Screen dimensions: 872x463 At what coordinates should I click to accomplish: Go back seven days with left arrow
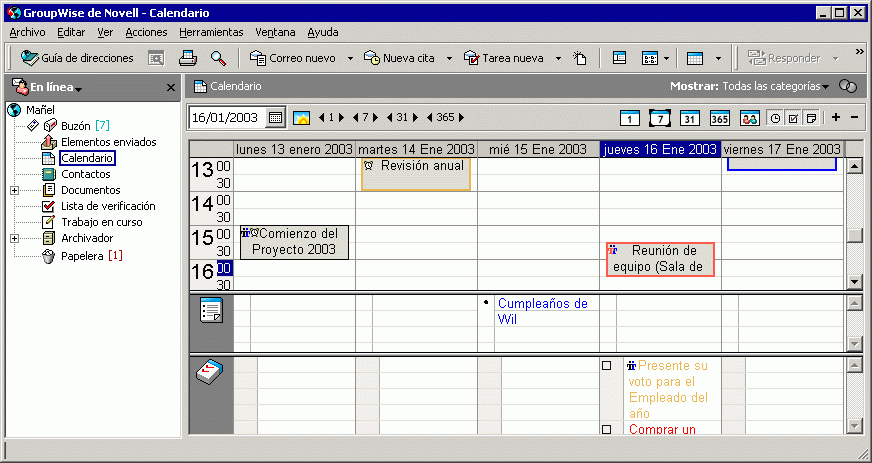click(x=356, y=117)
